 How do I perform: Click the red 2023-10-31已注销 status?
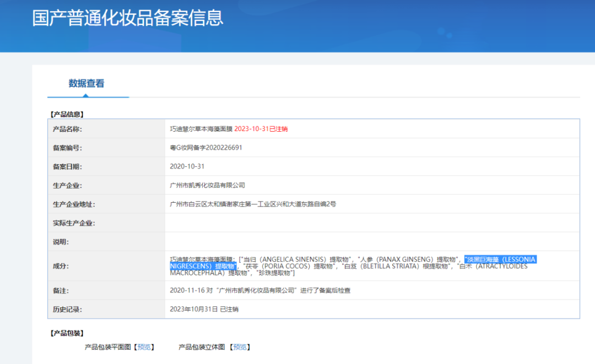261,129
